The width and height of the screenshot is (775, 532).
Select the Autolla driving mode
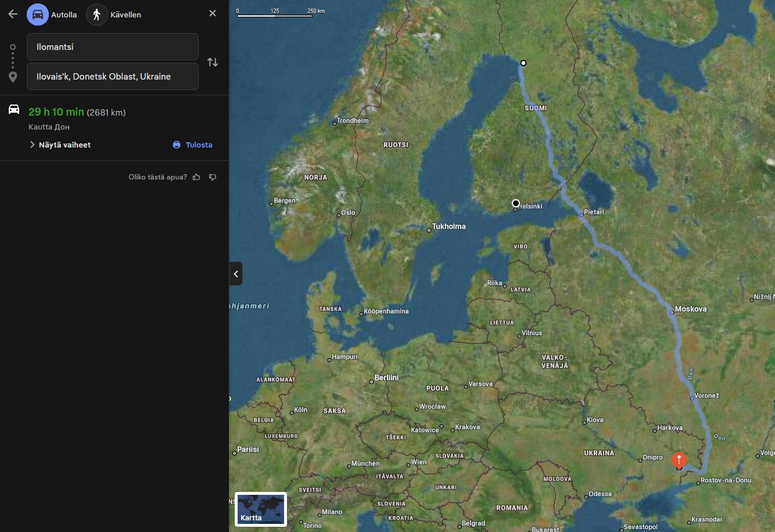click(x=52, y=15)
